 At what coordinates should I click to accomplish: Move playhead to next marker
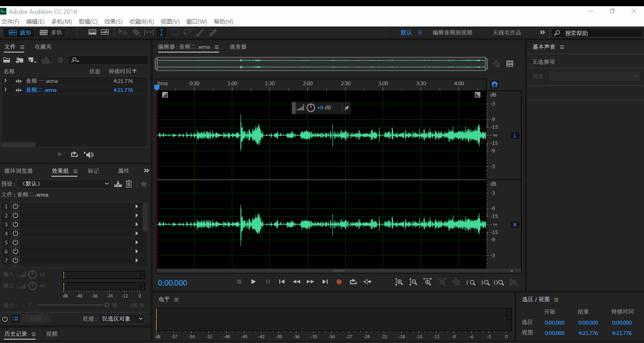coord(325,282)
